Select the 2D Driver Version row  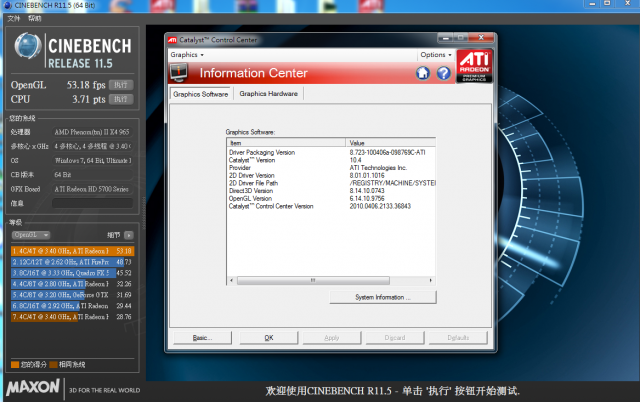pos(331,175)
